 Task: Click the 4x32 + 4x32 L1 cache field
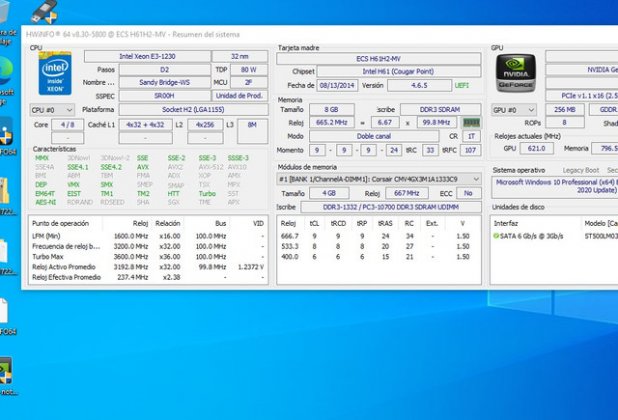pyautogui.click(x=145, y=125)
